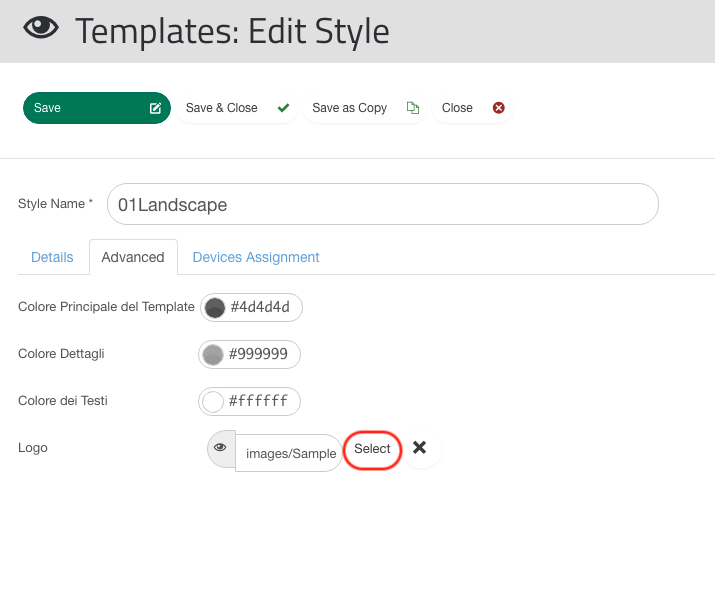Preview the logo via eye icon
The image size is (715, 595).
pos(221,448)
